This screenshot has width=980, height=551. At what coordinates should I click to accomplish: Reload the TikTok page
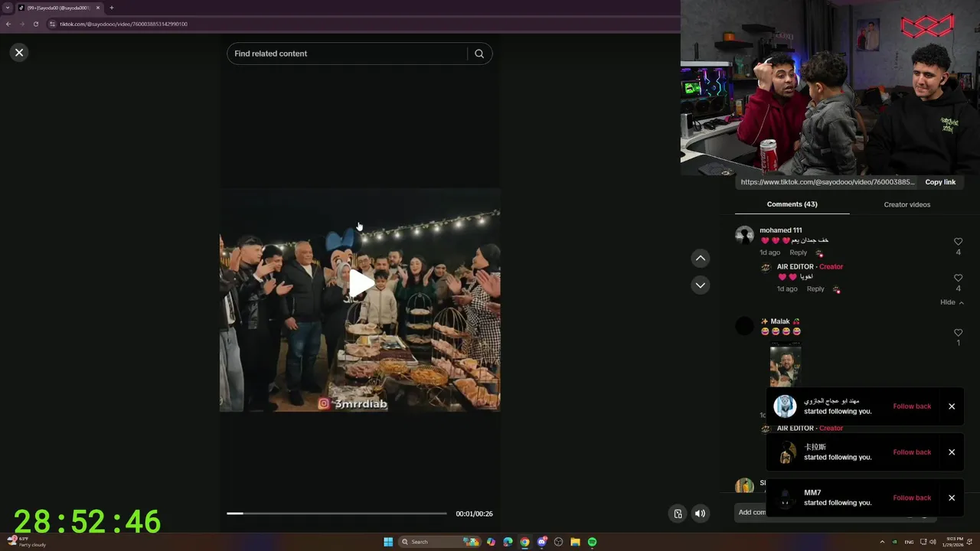tap(35, 24)
